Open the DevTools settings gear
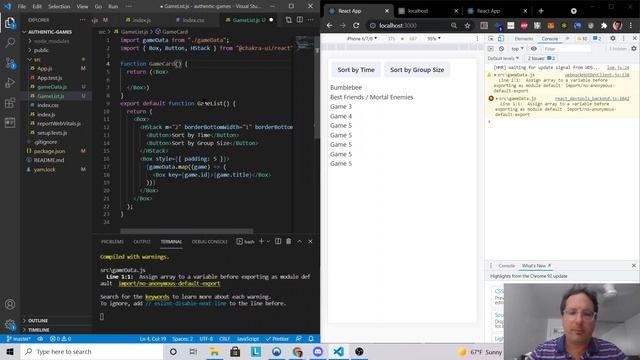The height and width of the screenshot is (360, 640). 613,38
